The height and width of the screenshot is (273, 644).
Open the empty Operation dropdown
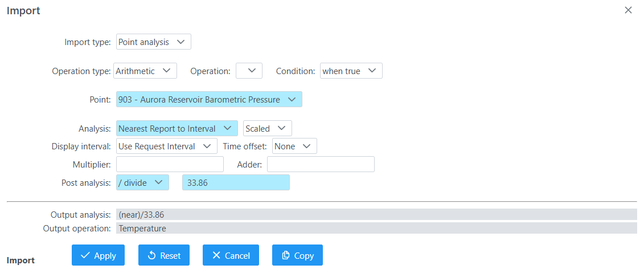249,71
